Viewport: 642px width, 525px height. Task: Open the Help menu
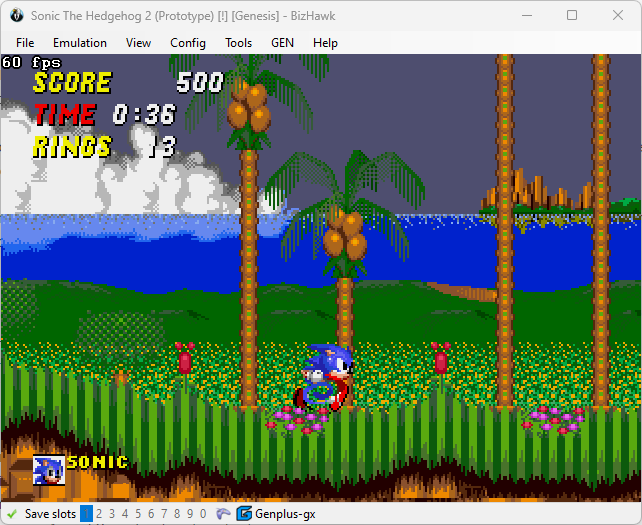pyautogui.click(x=326, y=43)
